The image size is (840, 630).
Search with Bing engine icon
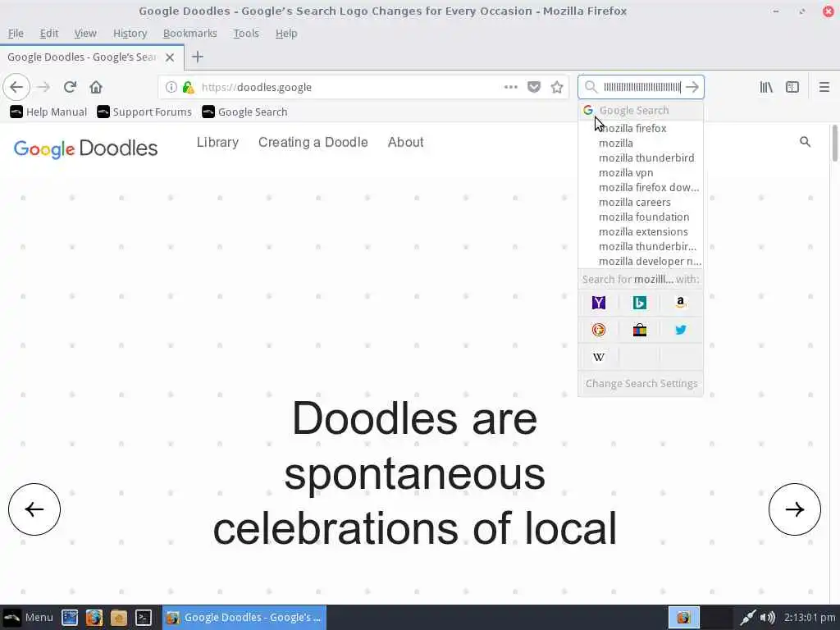(640, 303)
